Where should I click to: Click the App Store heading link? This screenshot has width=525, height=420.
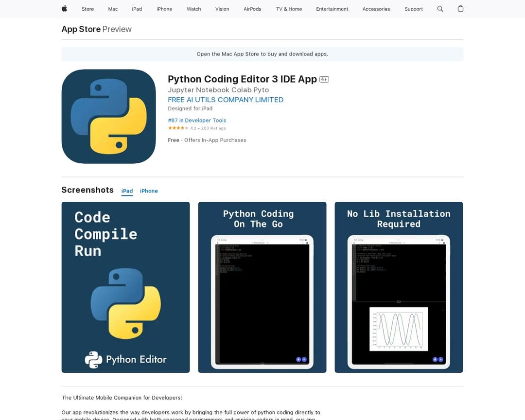[81, 29]
